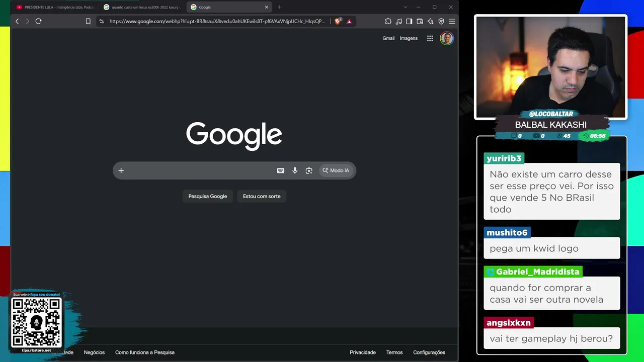Click the "vai ter gameplay hj berou?" message
The image size is (644, 362).
point(551,338)
